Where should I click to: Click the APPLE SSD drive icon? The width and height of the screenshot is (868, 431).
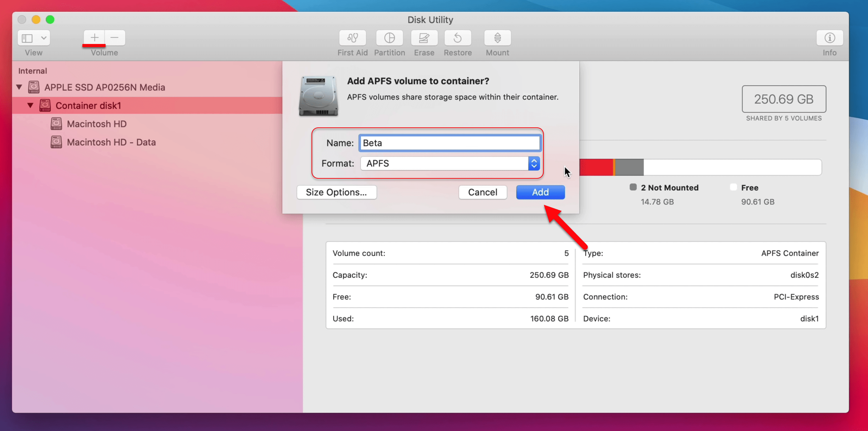pyautogui.click(x=34, y=87)
